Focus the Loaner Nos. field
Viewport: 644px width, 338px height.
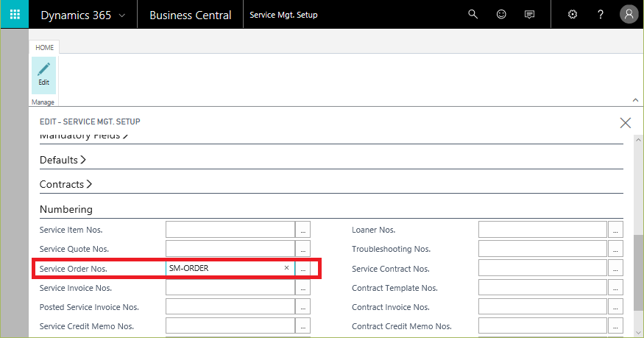542,230
